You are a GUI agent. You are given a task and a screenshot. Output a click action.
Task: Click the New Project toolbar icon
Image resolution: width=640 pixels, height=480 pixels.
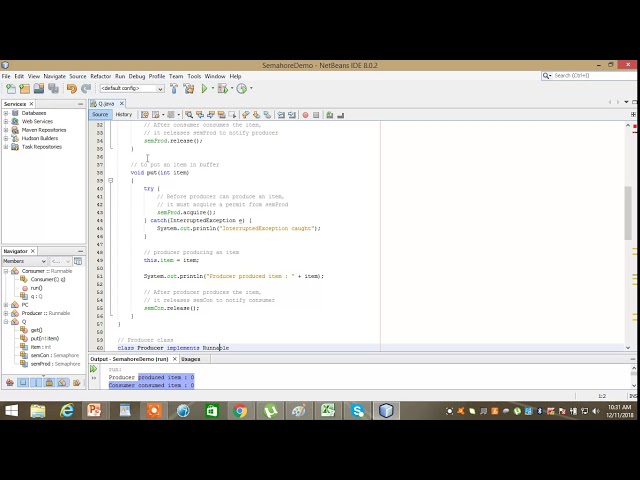24,89
